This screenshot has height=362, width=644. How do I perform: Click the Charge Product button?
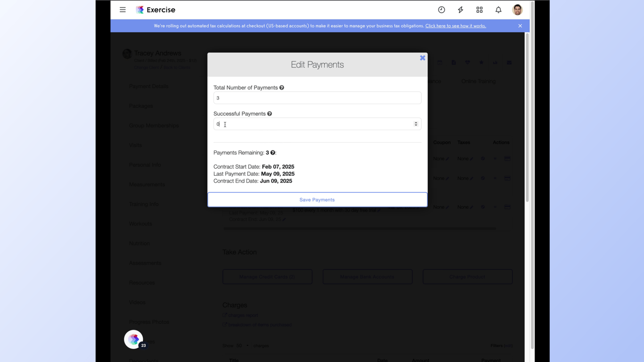[467, 277]
